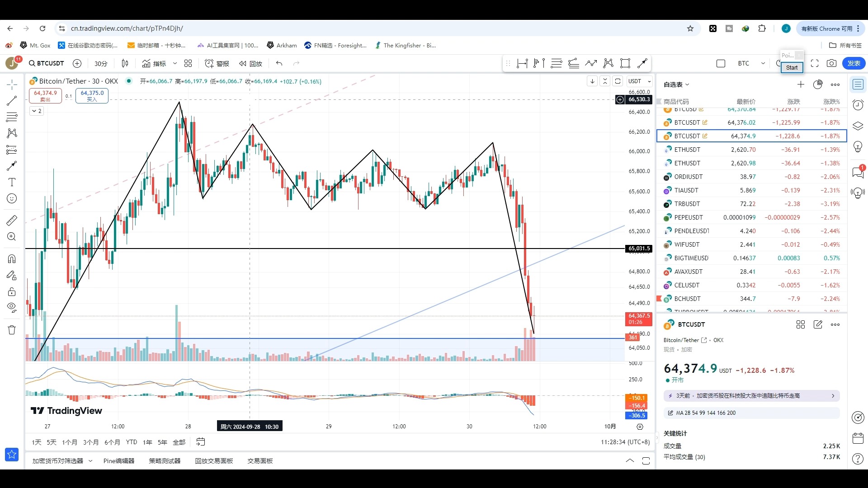Create a price alert

[x=217, y=64]
